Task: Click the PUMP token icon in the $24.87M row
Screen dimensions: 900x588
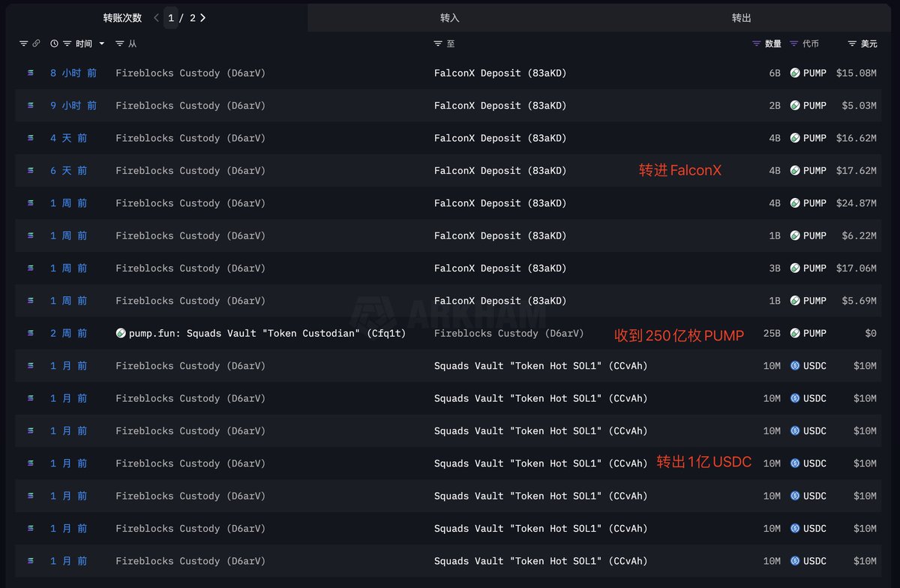Action: pyautogui.click(x=795, y=203)
